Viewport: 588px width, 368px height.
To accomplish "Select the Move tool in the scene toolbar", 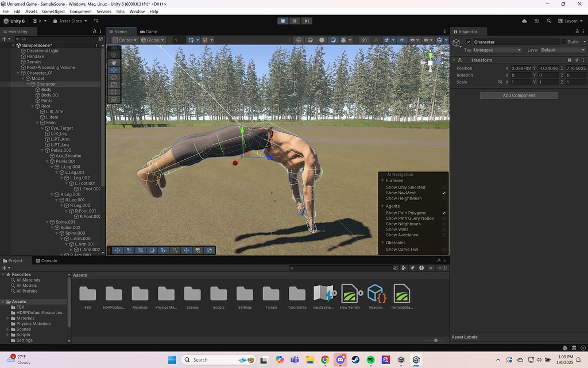I will (x=114, y=70).
